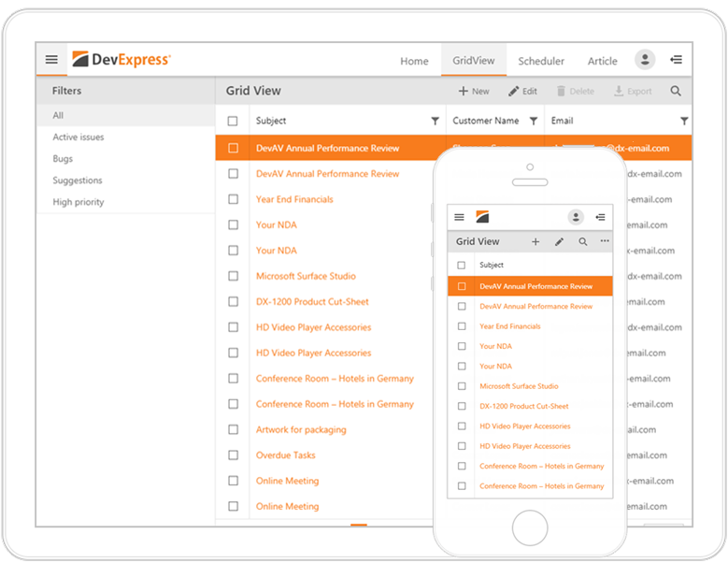Toggle the select-all checkbox beside Subject header

pos(233,121)
